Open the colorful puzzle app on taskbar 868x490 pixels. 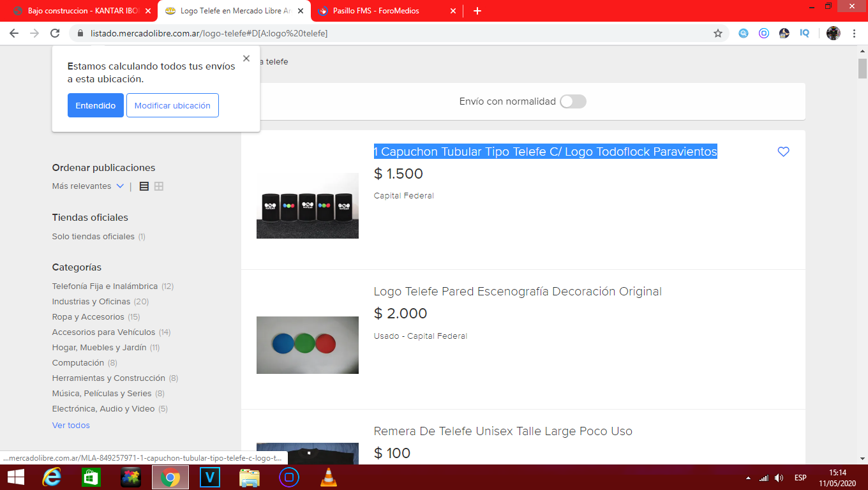131,477
